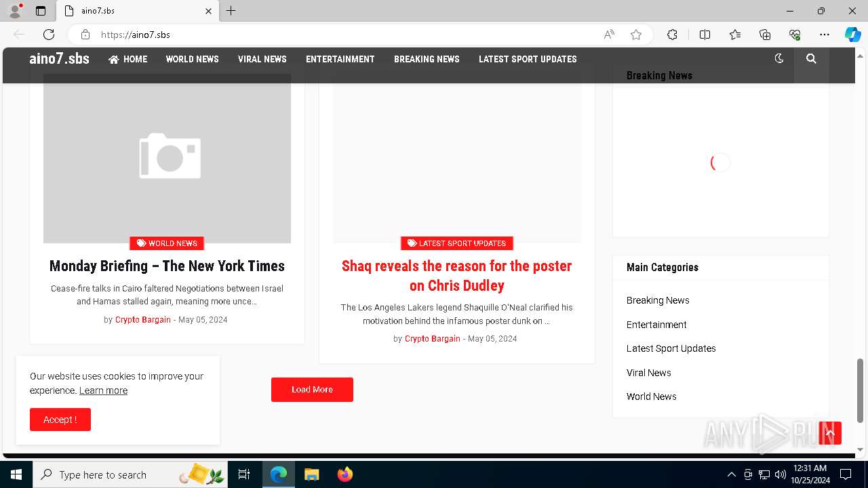Viewport: 868px width, 488px height.
Task: Click the Load More button
Action: [x=312, y=390]
